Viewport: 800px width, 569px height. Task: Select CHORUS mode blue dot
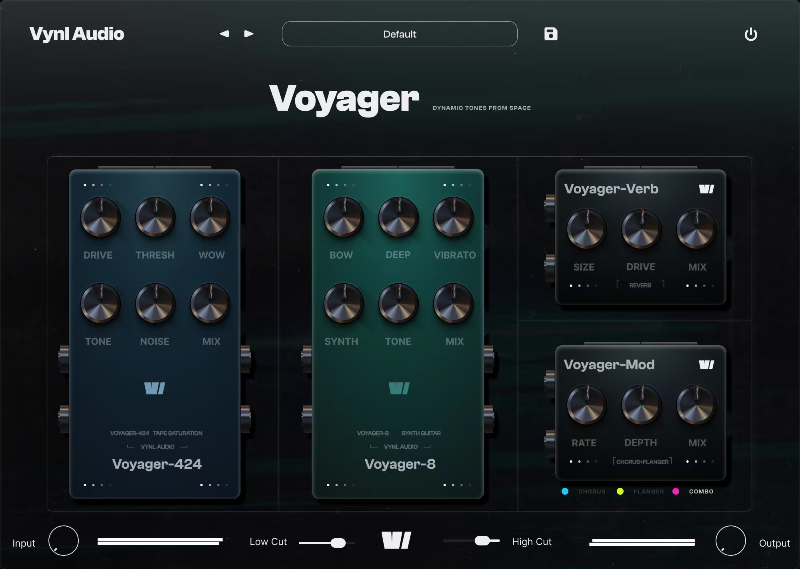point(565,491)
